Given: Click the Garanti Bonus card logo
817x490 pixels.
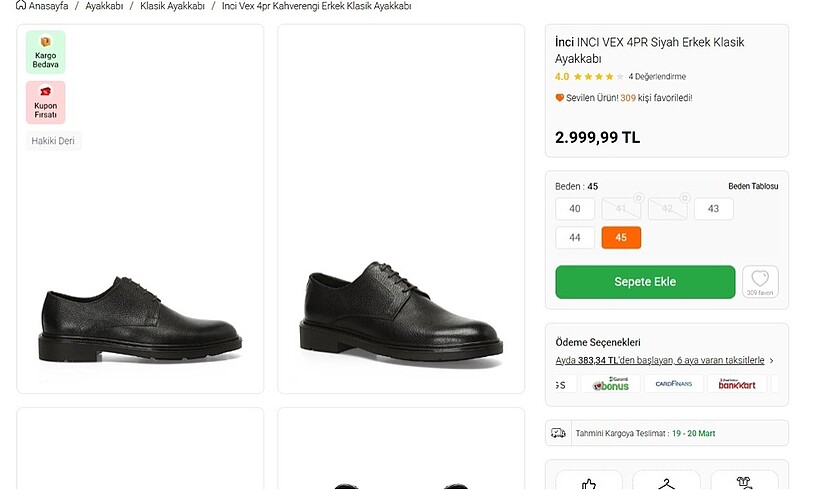Looking at the screenshot, I should click(611, 384).
